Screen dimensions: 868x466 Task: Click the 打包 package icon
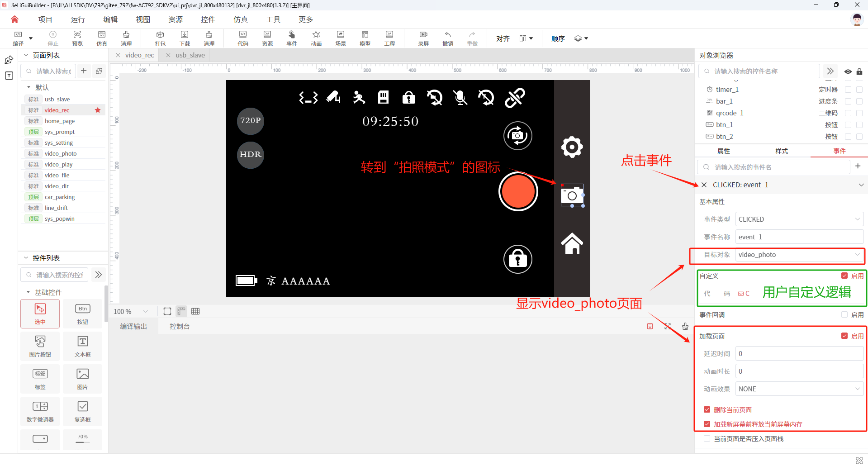pyautogui.click(x=160, y=38)
